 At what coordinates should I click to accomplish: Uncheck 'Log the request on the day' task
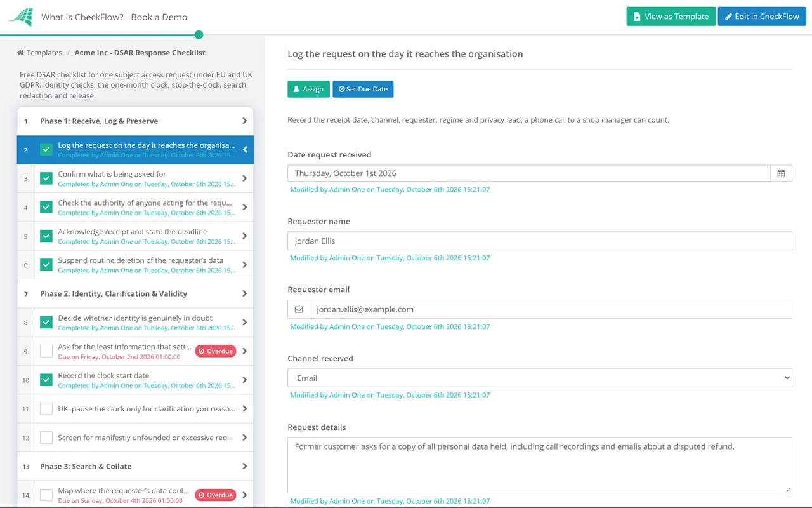click(46, 150)
